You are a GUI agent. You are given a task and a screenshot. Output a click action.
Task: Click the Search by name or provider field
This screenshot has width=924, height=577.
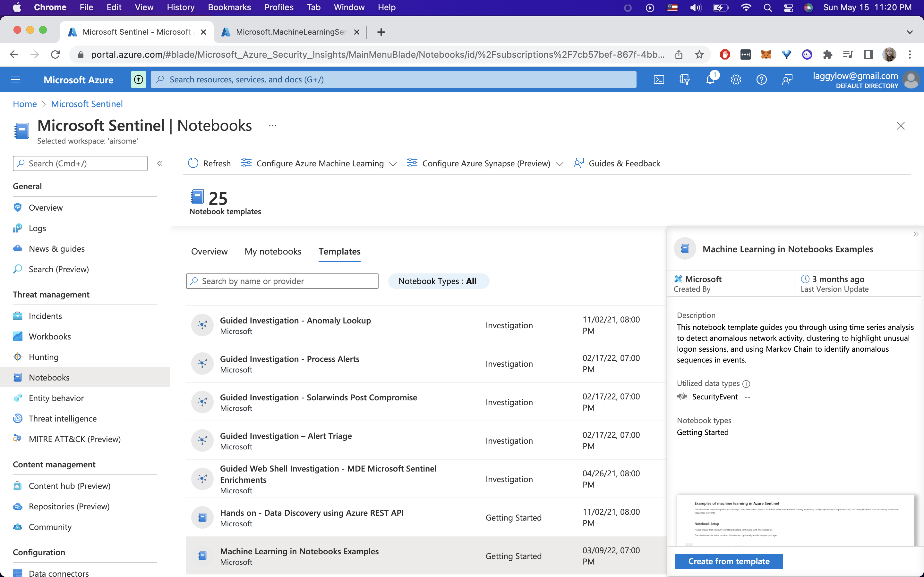283,281
